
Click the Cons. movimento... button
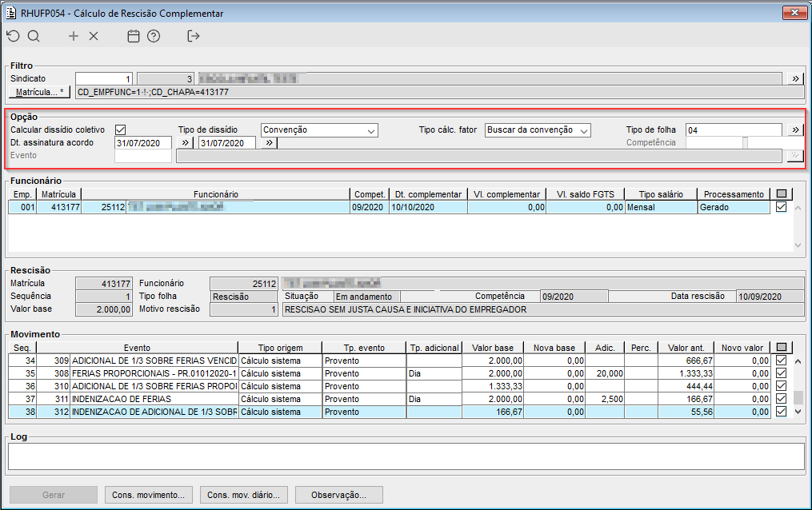tap(149, 495)
